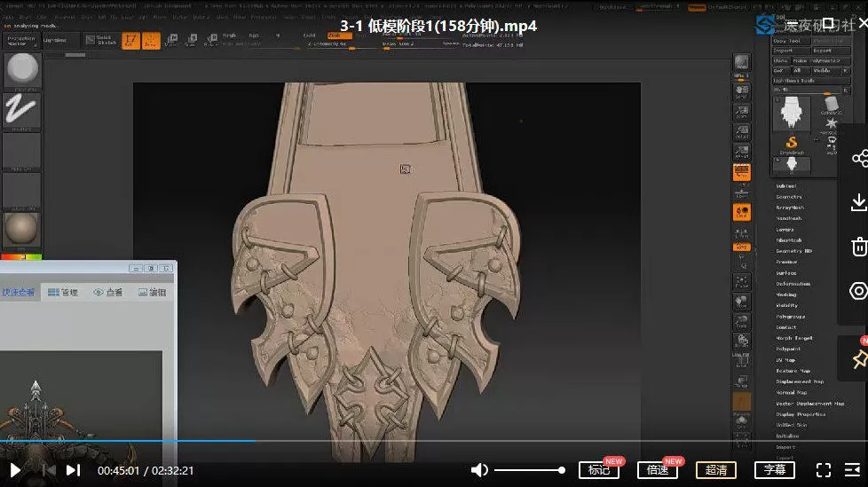Toggle 字幕 subtitles
Screen dimensions: 868x487
pos(775,470)
